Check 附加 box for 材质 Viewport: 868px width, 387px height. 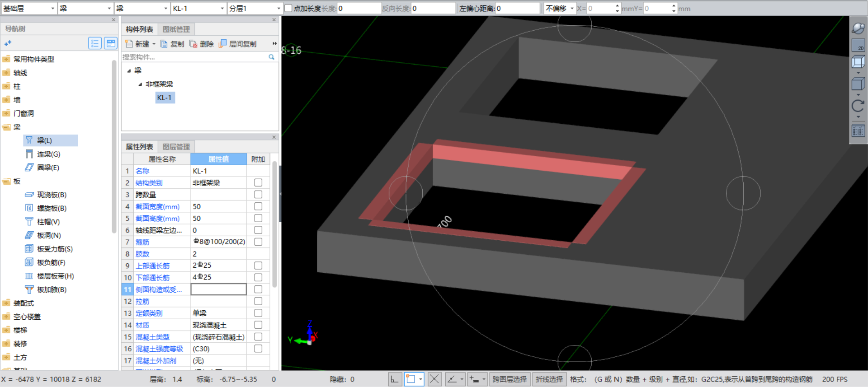pos(258,325)
